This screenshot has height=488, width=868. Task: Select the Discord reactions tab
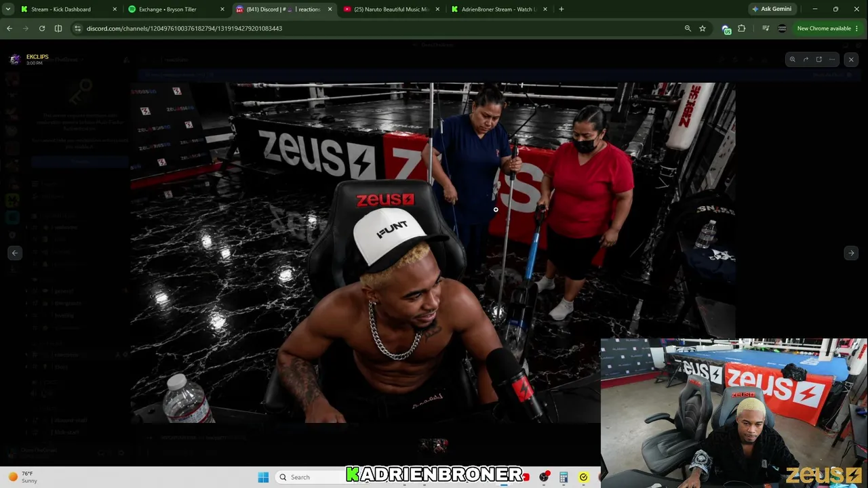283,9
